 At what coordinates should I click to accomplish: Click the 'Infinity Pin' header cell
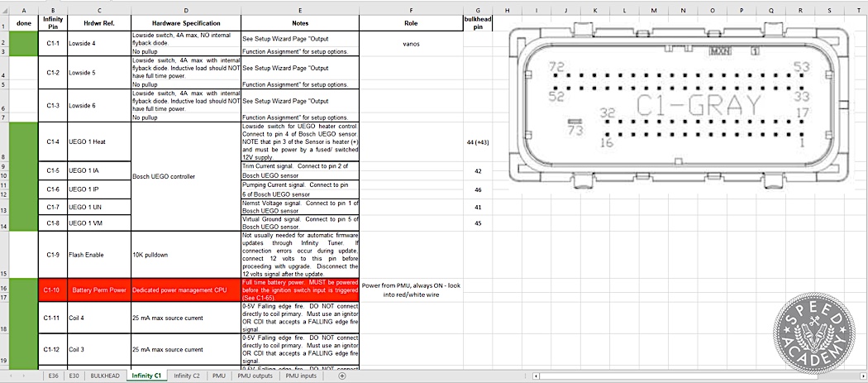[53, 23]
